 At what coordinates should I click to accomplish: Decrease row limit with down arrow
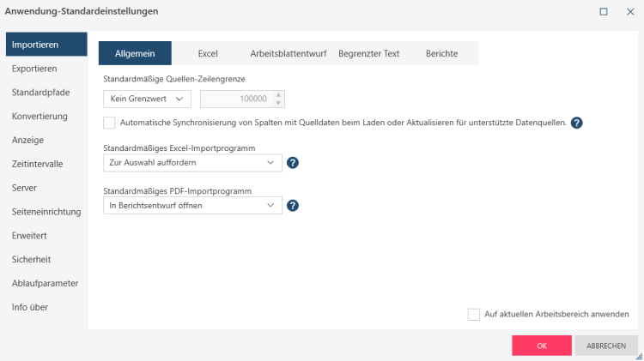coord(278,103)
